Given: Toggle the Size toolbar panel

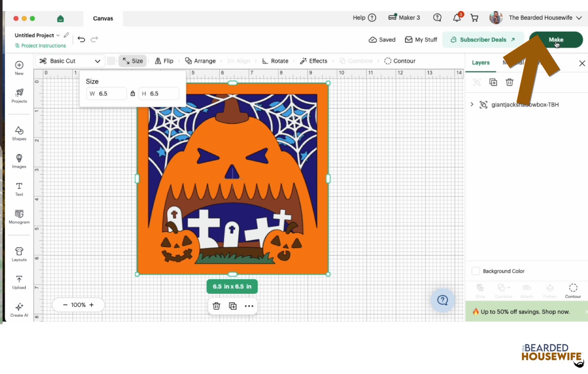Looking at the screenshot, I should point(133,61).
